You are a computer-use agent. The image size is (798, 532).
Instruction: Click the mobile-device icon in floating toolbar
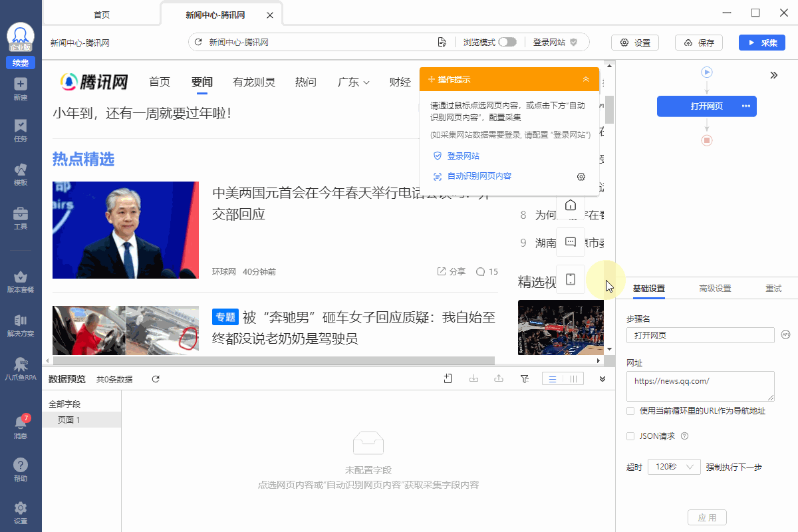click(x=570, y=279)
